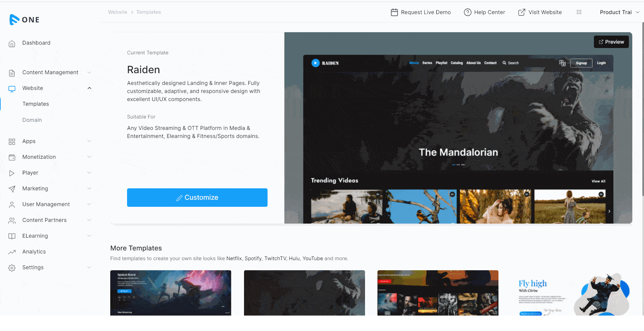Image resolution: width=644 pixels, height=331 pixels.
Task: Click The Mandalorian banner title
Action: 458,152
